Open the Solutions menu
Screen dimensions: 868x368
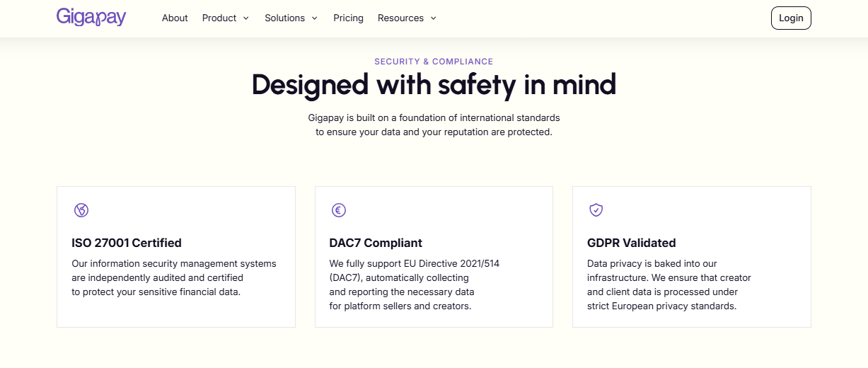[291, 18]
